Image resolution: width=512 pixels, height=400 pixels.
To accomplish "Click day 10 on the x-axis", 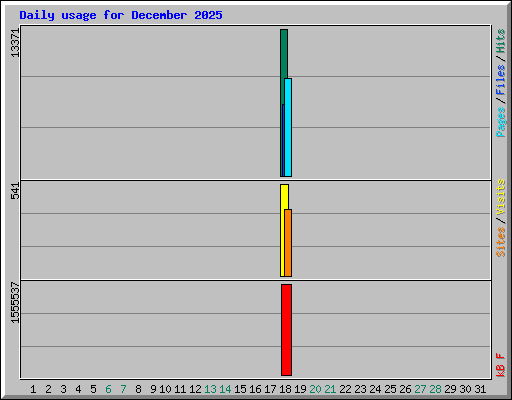I will point(165,389).
